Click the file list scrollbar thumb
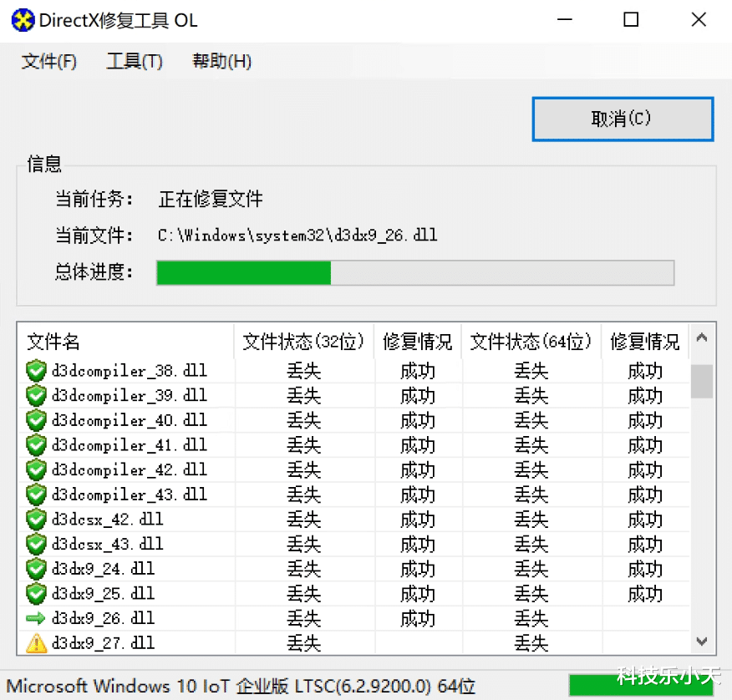Viewport: 732px width, 700px height. tap(702, 381)
